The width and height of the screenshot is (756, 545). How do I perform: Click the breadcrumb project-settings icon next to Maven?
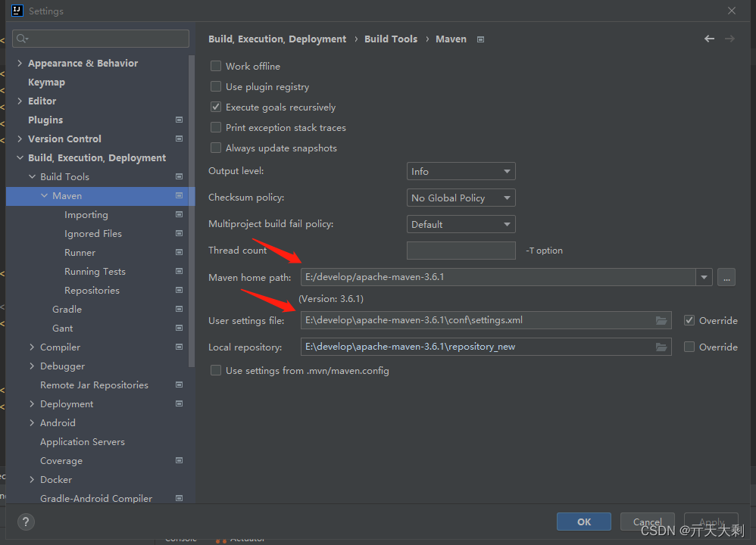480,39
